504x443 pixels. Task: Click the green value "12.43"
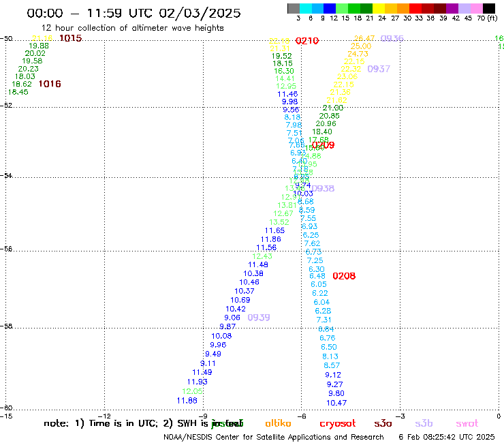[x=262, y=256]
